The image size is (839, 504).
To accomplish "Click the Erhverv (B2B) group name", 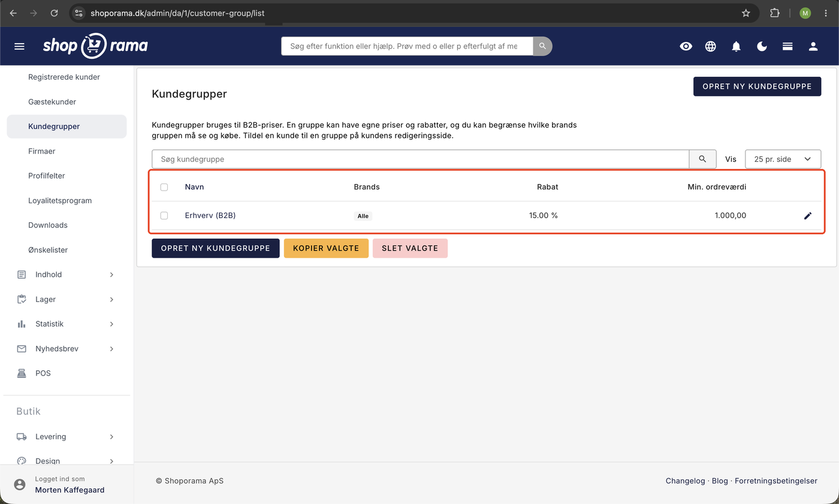I will click(210, 215).
